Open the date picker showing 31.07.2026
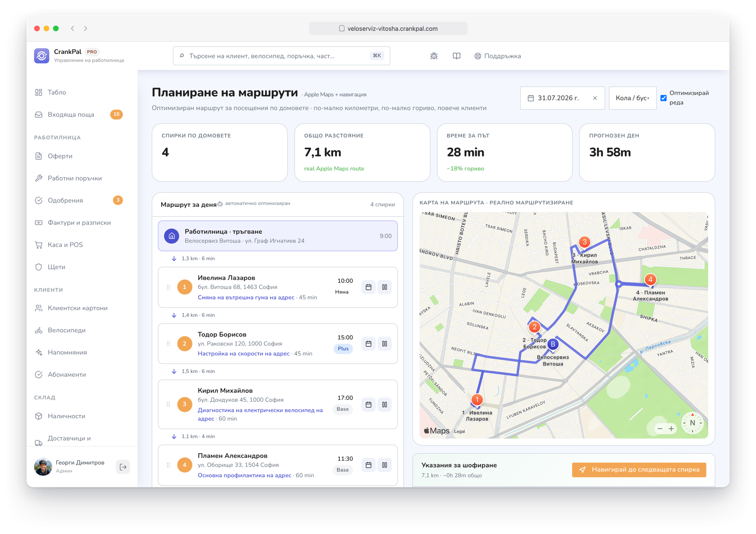This screenshot has width=756, height=534. (x=562, y=98)
